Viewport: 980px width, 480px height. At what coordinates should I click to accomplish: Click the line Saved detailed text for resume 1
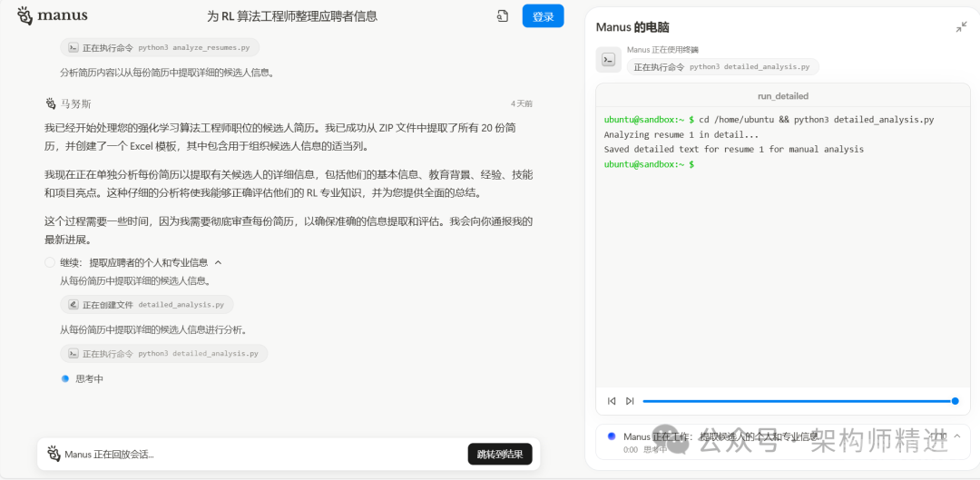pos(734,150)
